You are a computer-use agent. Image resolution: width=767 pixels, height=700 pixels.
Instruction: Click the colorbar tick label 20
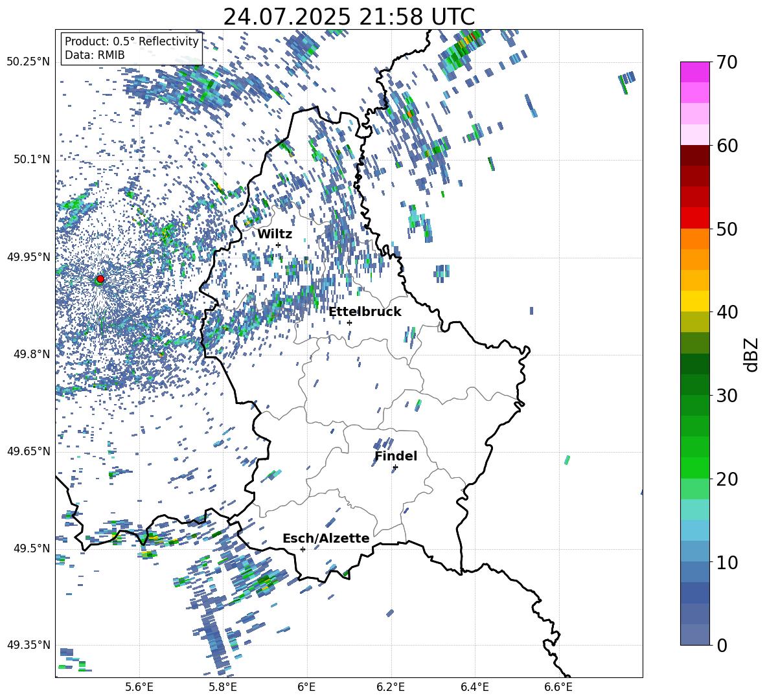click(727, 479)
